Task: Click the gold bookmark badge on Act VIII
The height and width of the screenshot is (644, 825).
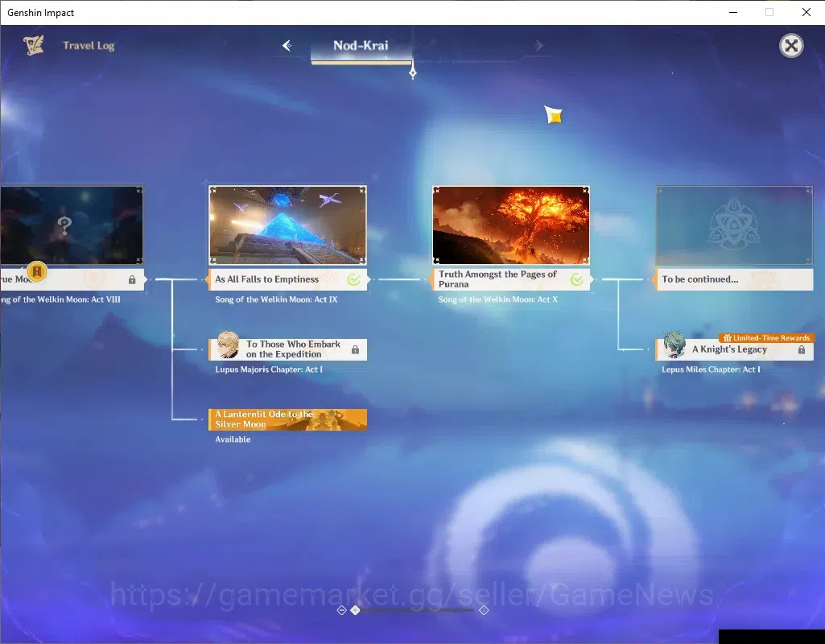Action: 37,271
